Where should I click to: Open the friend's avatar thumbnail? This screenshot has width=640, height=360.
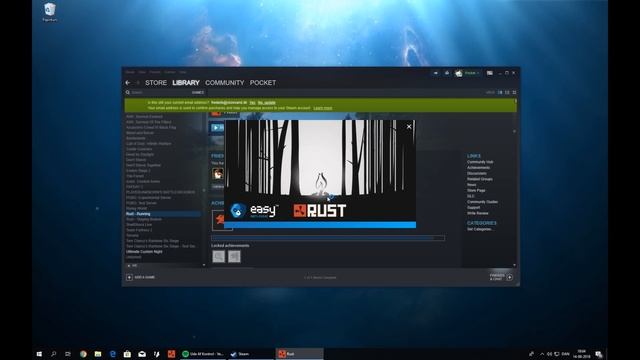coord(218,173)
